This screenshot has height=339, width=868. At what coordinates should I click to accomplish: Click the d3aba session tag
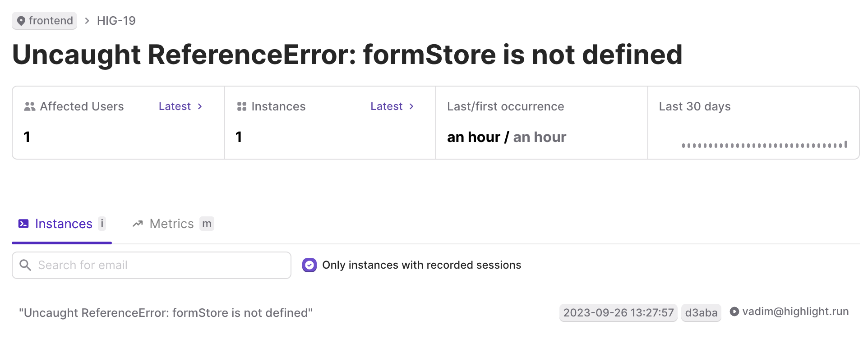pos(701,313)
